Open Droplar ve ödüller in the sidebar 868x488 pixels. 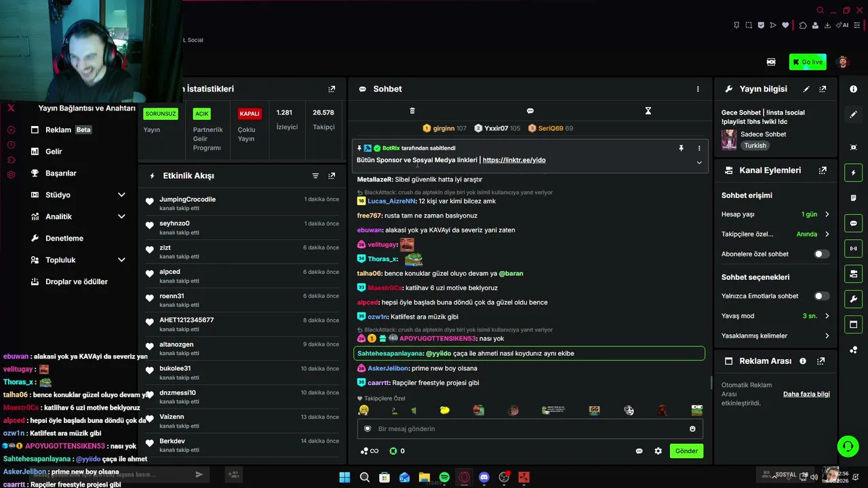(x=78, y=281)
